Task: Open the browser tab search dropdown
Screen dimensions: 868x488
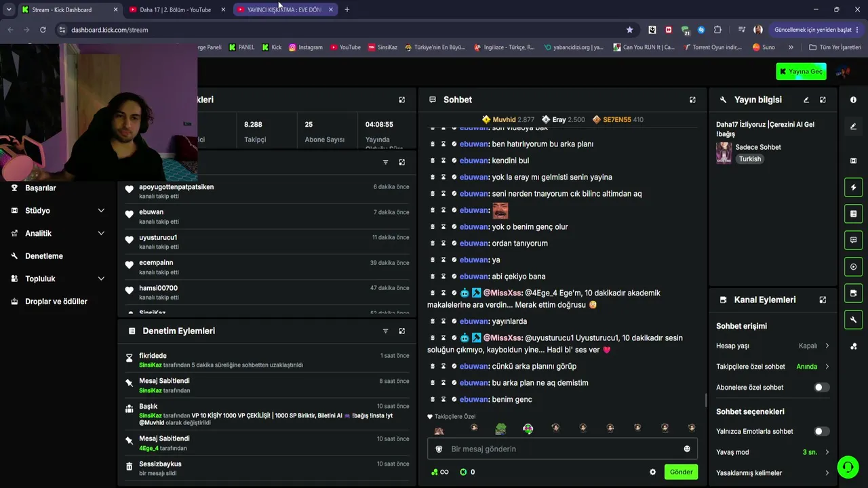Action: coord(9,9)
